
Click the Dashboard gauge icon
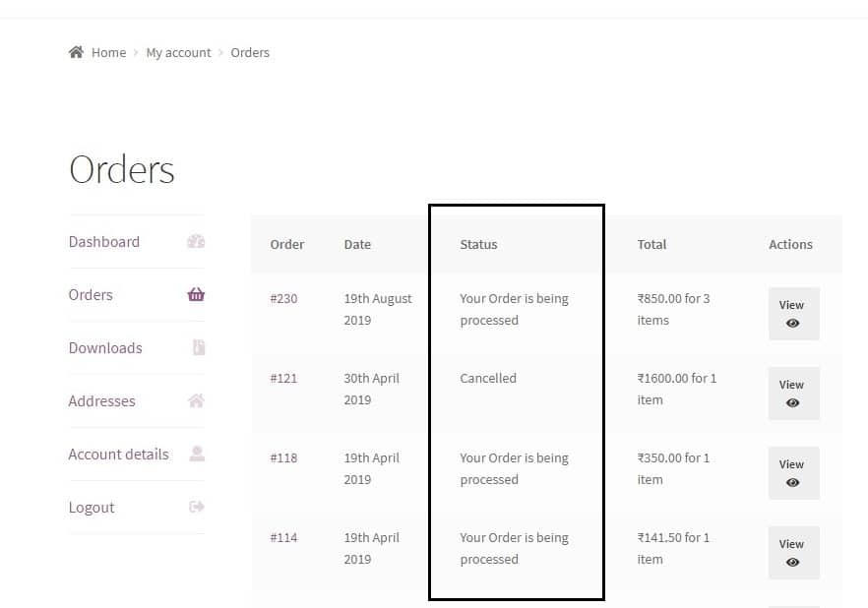(x=196, y=241)
